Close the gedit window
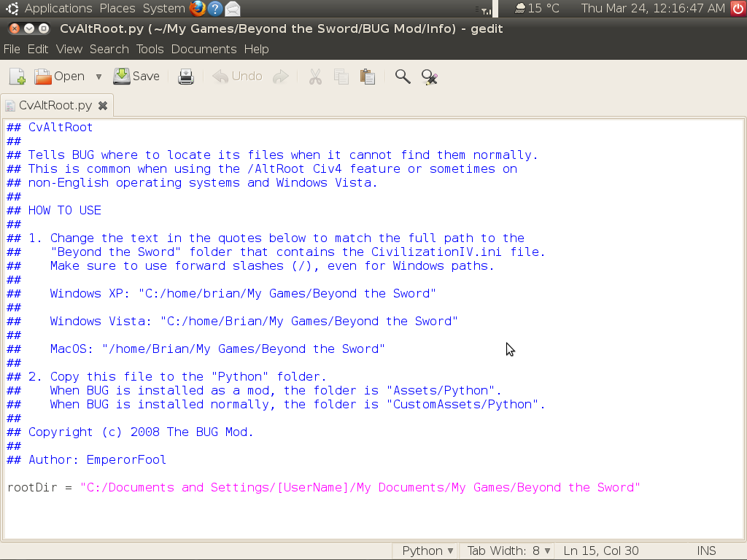This screenshot has height=560, width=747. [x=15, y=28]
